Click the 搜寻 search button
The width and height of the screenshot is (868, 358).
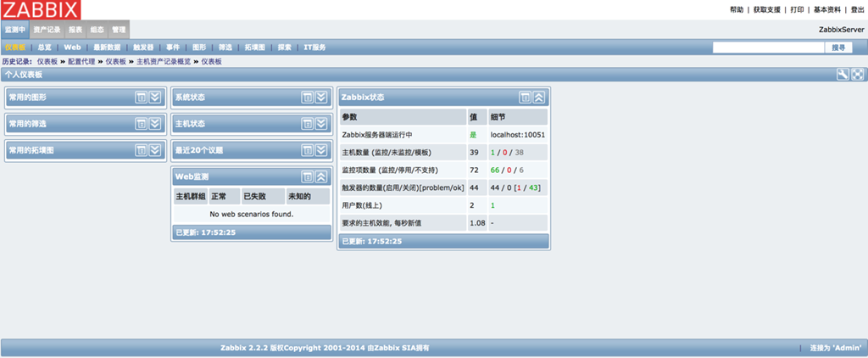tap(838, 48)
